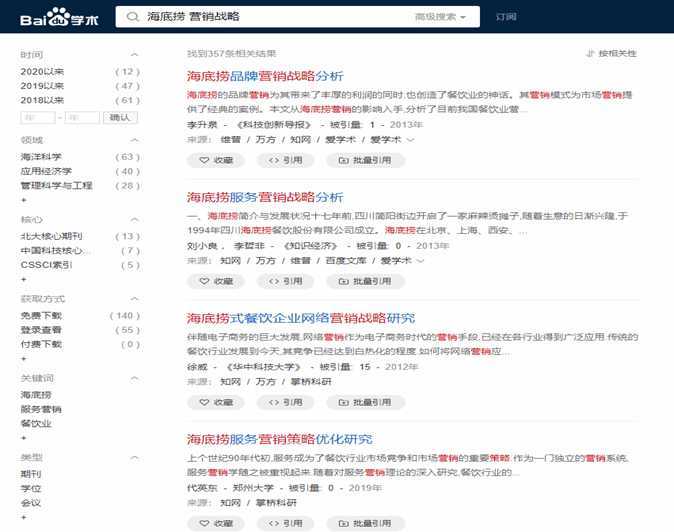Click author 代英东

click(202, 488)
